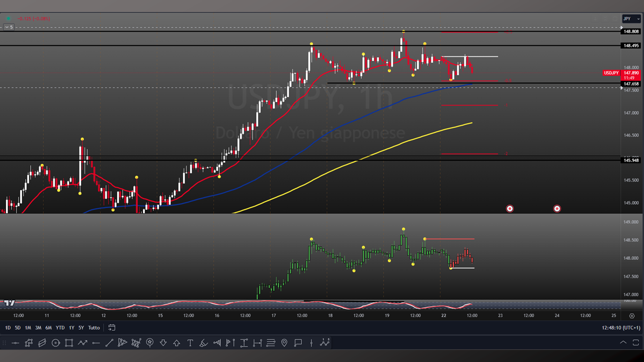Click the -0.125 (-0.08%) change value
The image size is (644, 362).
34,19
